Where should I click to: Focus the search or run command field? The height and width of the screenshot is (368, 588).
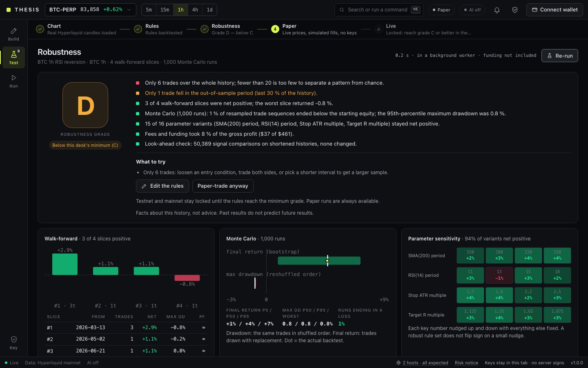point(379,10)
